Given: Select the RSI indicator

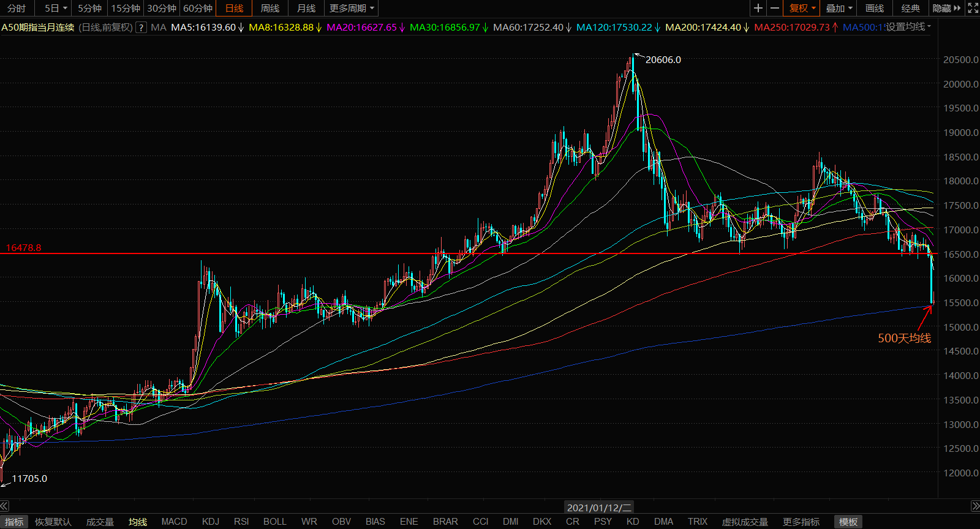Looking at the screenshot, I should point(241,522).
